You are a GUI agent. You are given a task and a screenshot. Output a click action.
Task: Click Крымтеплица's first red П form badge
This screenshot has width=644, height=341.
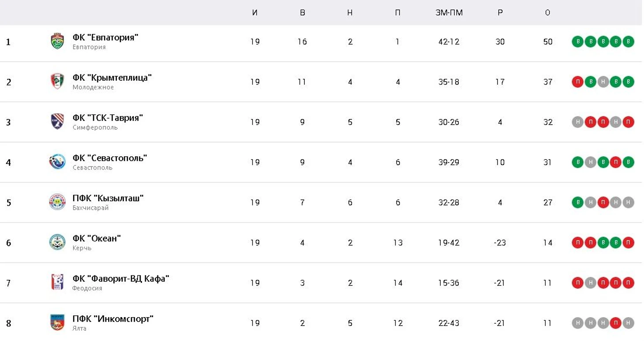tap(577, 82)
